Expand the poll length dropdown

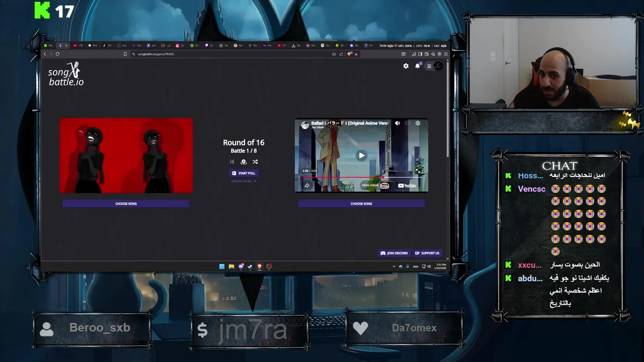click(244, 181)
